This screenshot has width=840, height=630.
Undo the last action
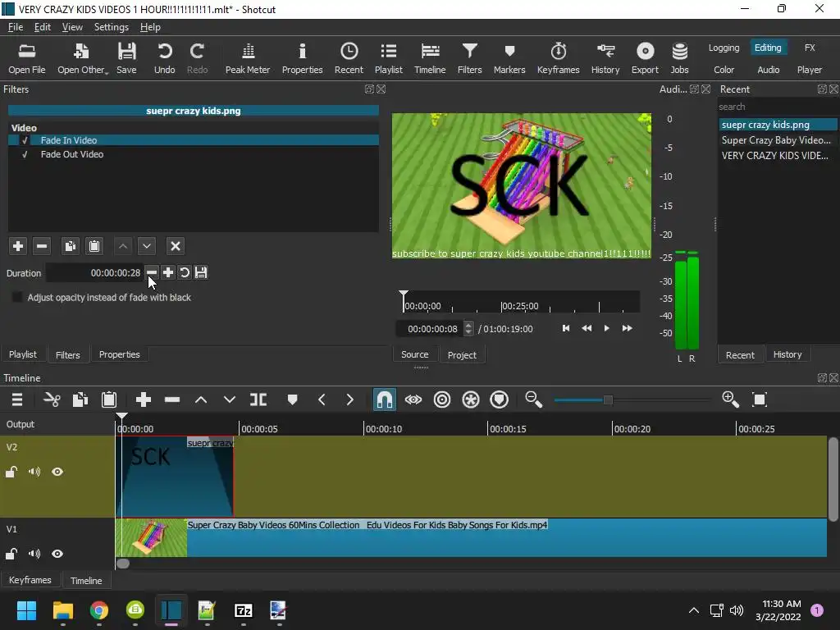pos(164,58)
